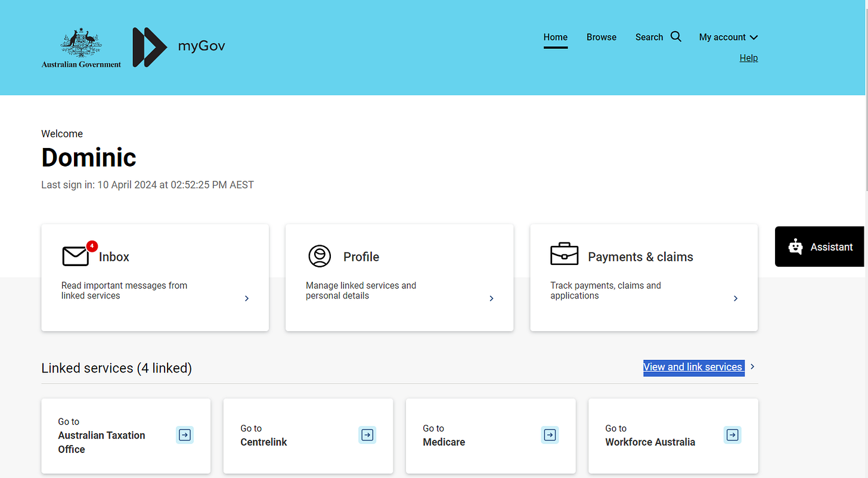
Task: Open the Browse menu item
Action: pyautogui.click(x=602, y=37)
